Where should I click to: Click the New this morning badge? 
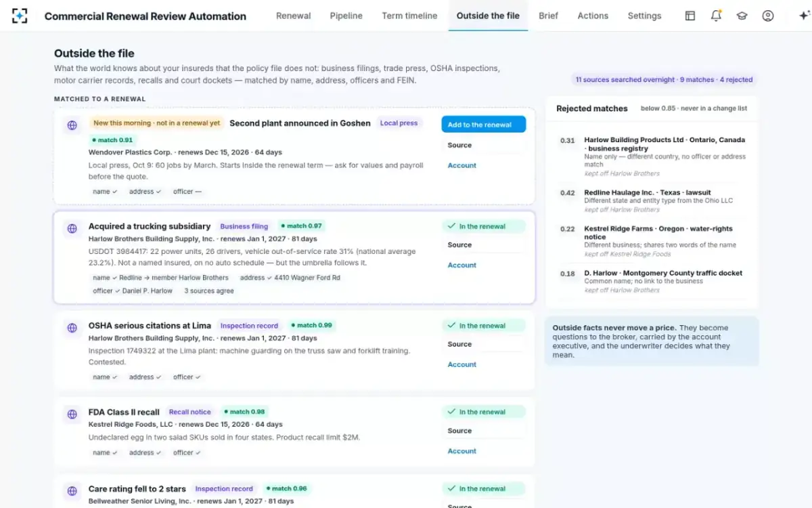[157, 123]
